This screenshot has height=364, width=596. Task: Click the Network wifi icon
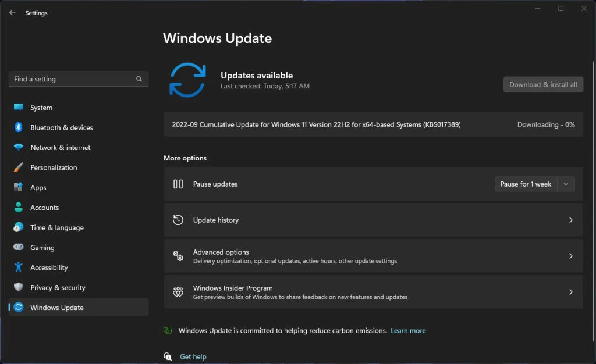[18, 147]
